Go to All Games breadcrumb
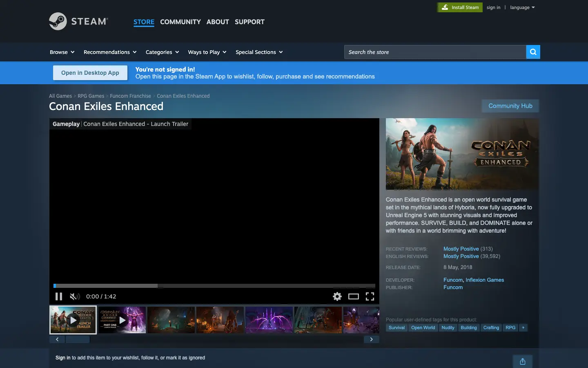The width and height of the screenshot is (588, 368). click(x=60, y=96)
